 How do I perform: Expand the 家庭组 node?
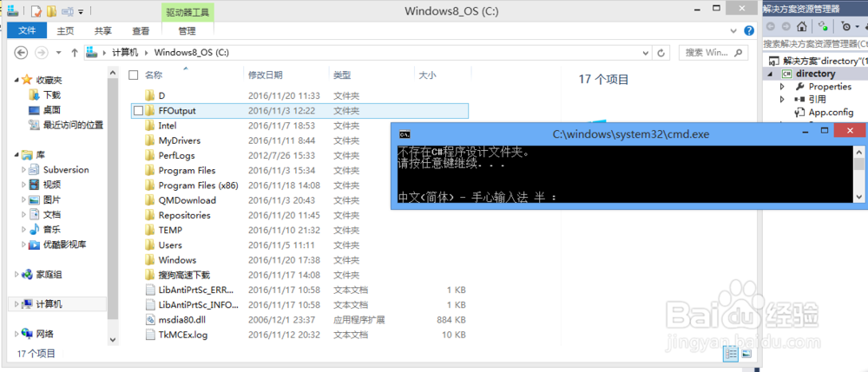tap(16, 274)
